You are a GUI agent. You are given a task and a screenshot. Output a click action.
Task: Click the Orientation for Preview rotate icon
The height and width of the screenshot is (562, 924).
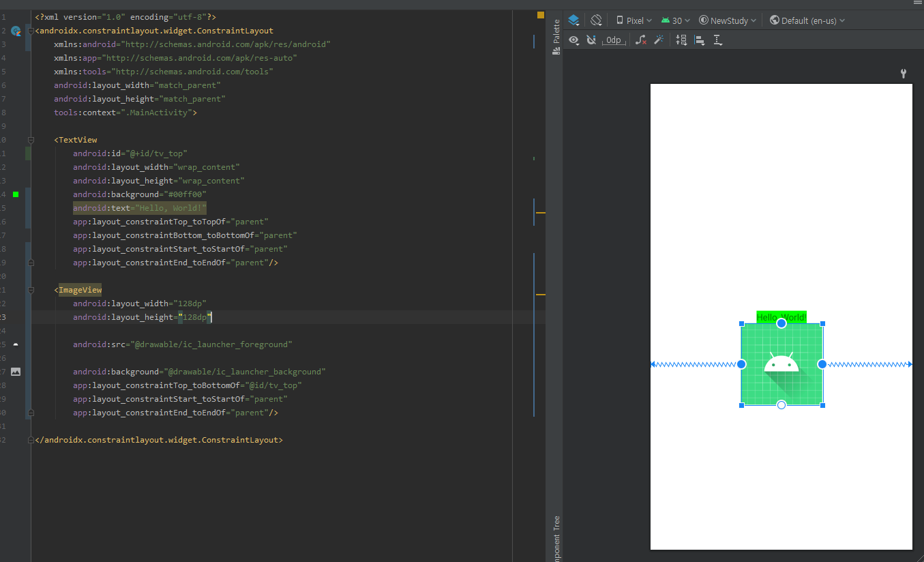pyautogui.click(x=596, y=20)
